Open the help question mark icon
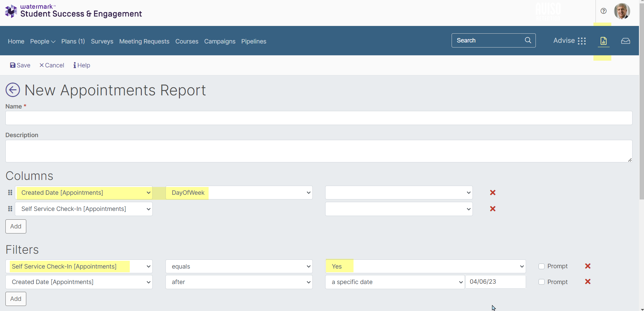This screenshot has width=644, height=311. pos(604,11)
